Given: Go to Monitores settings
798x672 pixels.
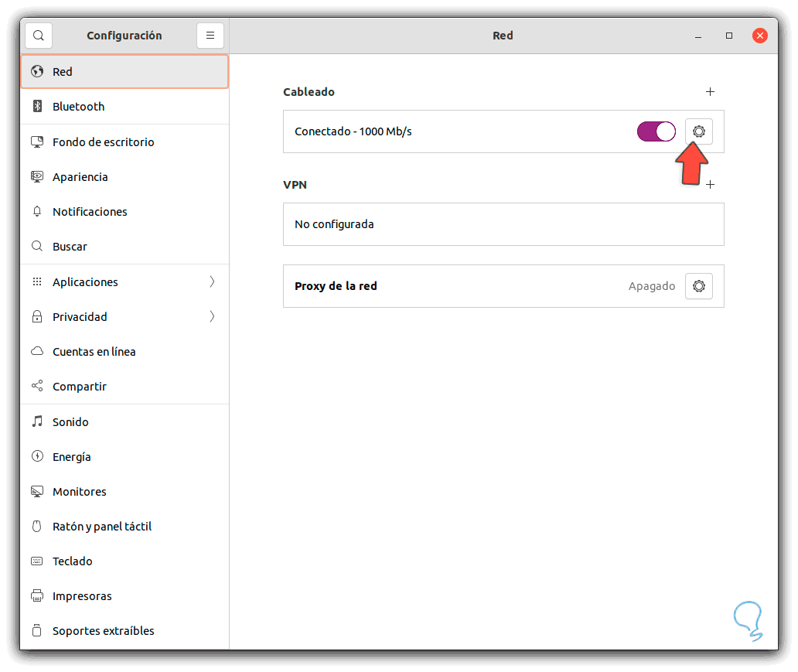Looking at the screenshot, I should (79, 492).
